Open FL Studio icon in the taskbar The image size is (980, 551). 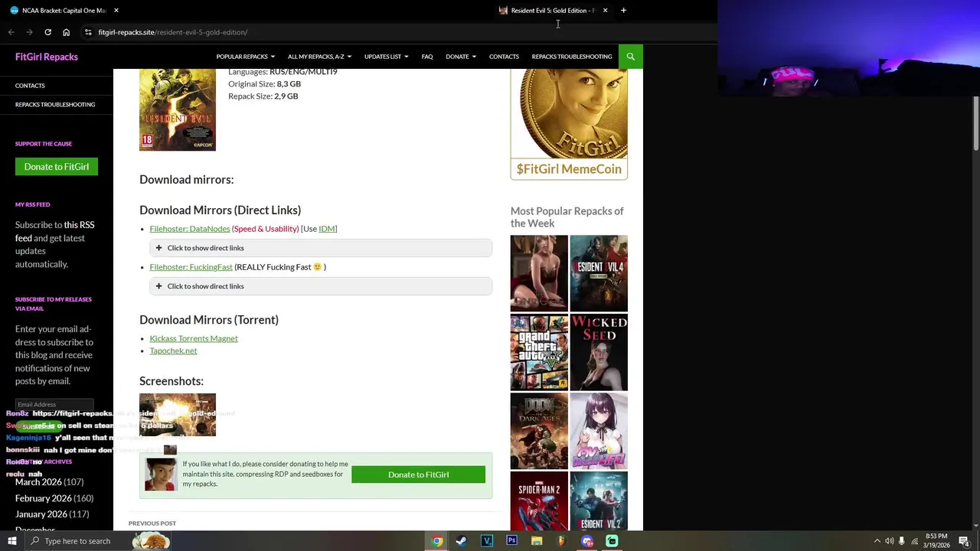(561, 541)
